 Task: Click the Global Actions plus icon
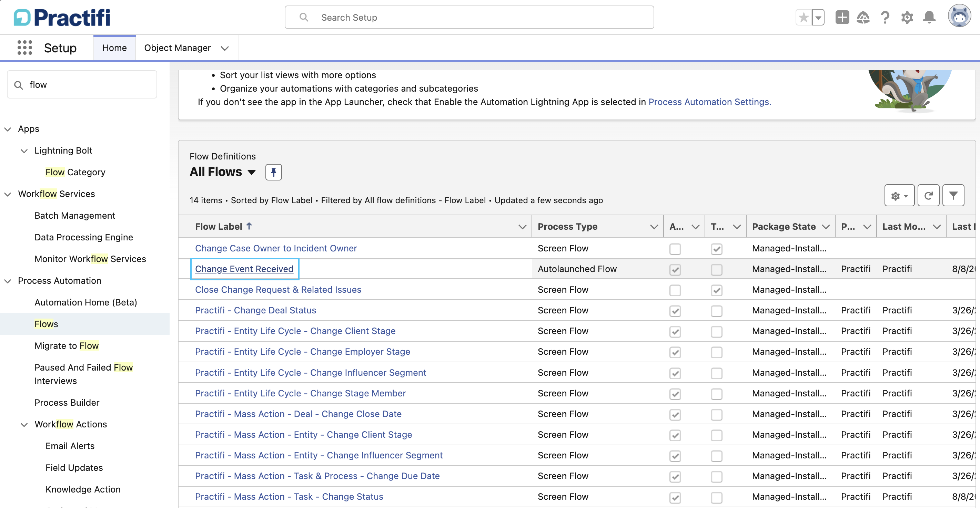click(x=842, y=18)
